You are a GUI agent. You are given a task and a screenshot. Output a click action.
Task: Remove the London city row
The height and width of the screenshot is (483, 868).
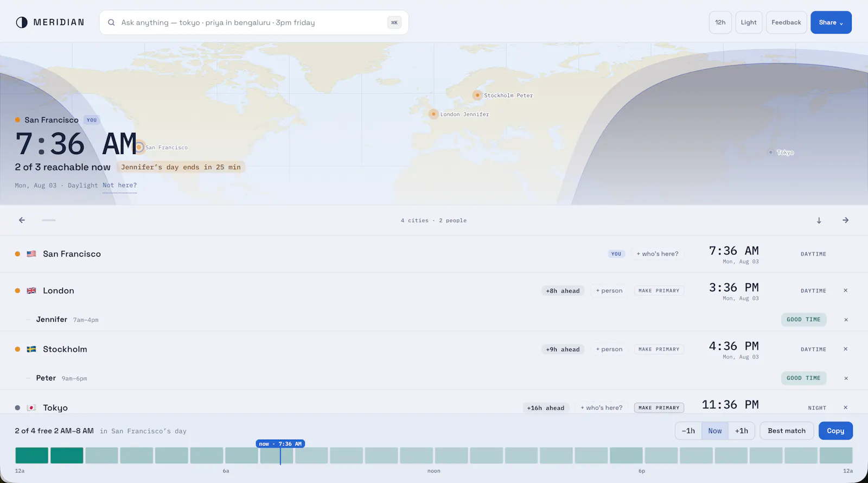coord(845,291)
